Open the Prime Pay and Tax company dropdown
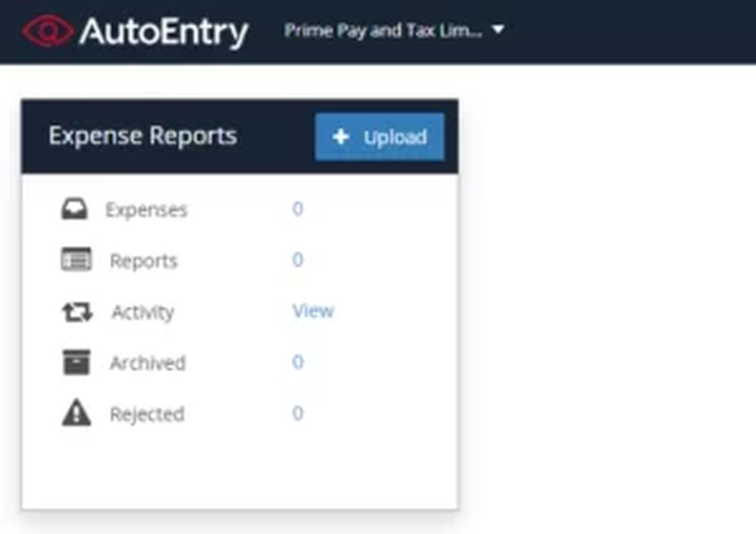This screenshot has height=534, width=756. click(394, 31)
